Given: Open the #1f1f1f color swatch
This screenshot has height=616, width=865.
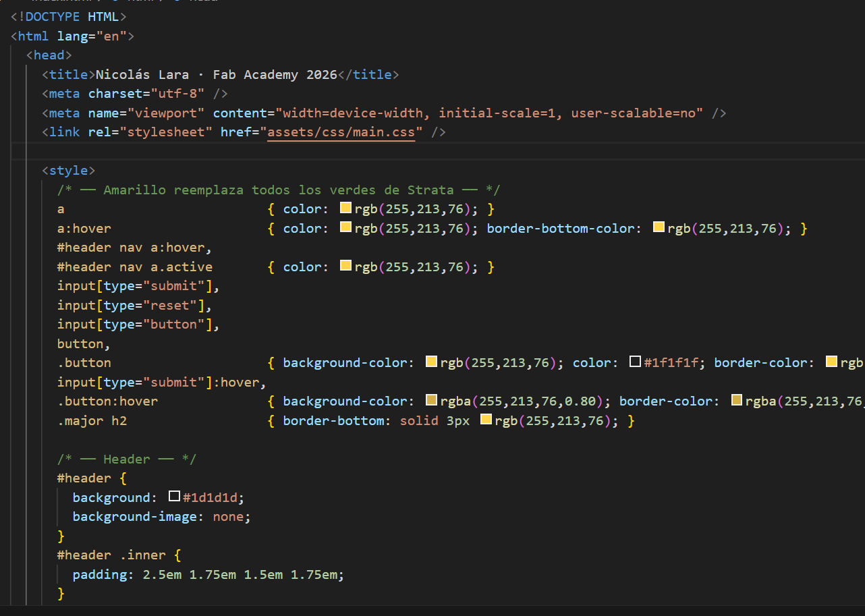Looking at the screenshot, I should pos(635,362).
